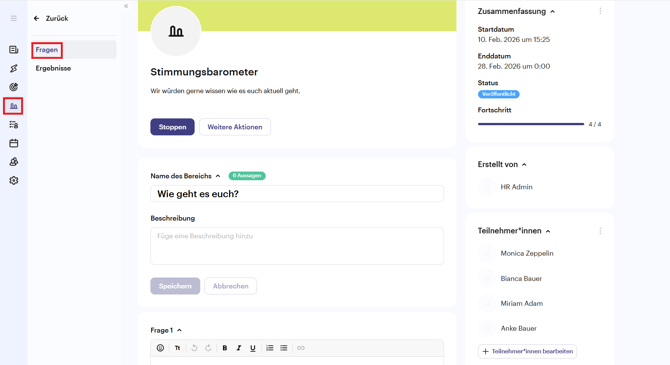Viewport: 670px width, 365px height.
Task: Click the 4 / 4 progress count
Action: (x=595, y=124)
